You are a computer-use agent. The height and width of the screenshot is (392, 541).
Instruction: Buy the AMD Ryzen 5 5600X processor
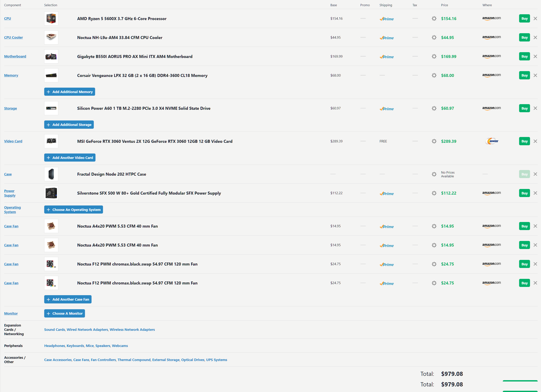click(524, 19)
